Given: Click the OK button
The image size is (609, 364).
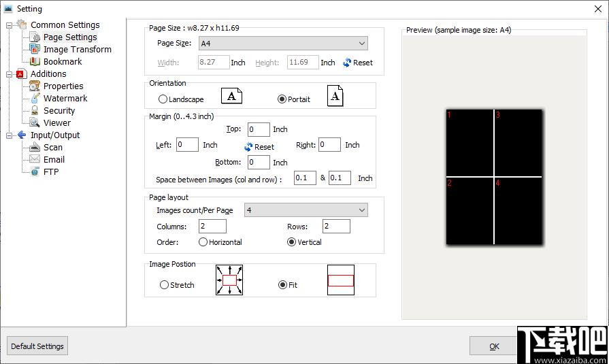Looking at the screenshot, I should click(493, 346).
